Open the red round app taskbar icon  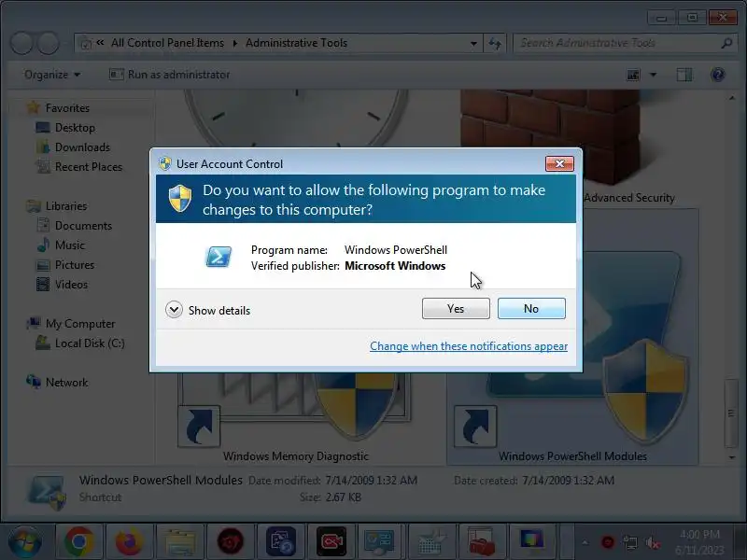coord(231,542)
